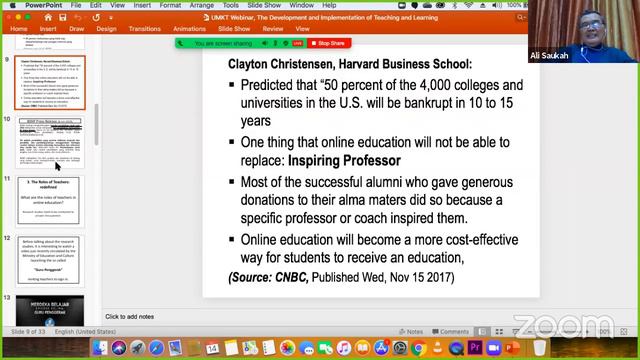
Task: Click the Ali Saukah video thumbnail
Action: [x=583, y=31]
